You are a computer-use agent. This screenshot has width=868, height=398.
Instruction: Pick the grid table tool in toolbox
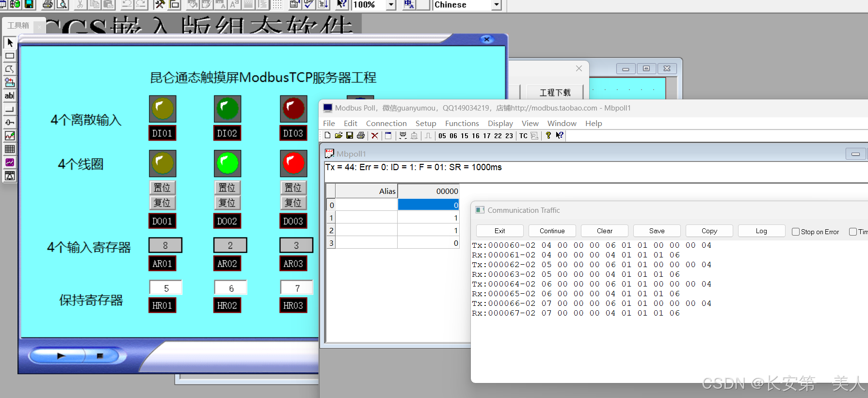[x=10, y=149]
